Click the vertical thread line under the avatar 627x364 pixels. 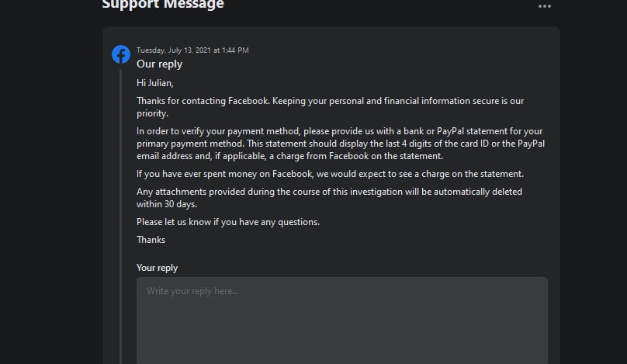pos(121,216)
